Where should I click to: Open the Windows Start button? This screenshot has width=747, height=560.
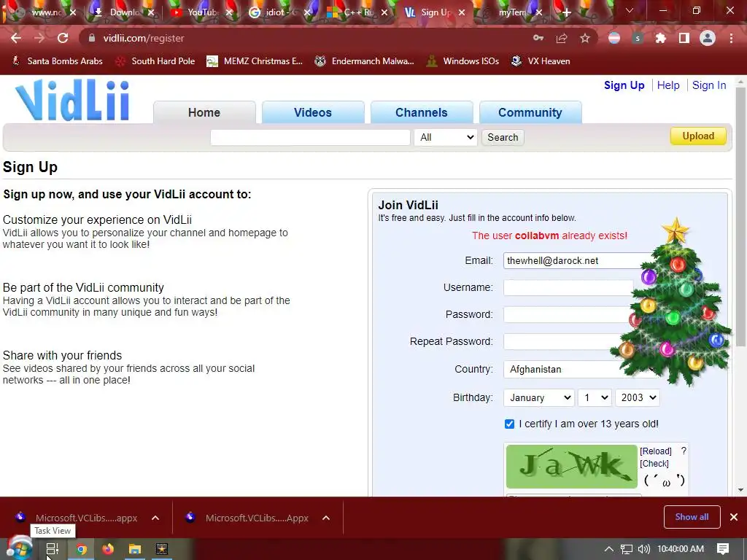(x=19, y=548)
